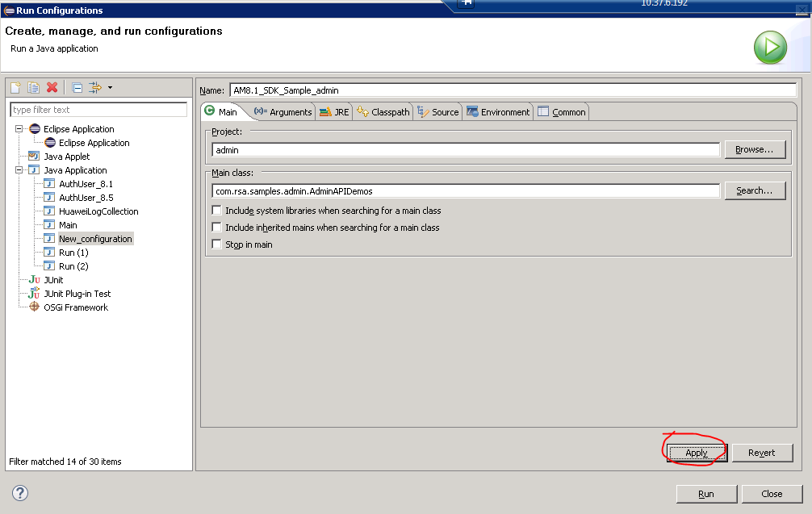Collapse the Eclipse Application tree node
The width and height of the screenshot is (812, 514).
click(19, 129)
